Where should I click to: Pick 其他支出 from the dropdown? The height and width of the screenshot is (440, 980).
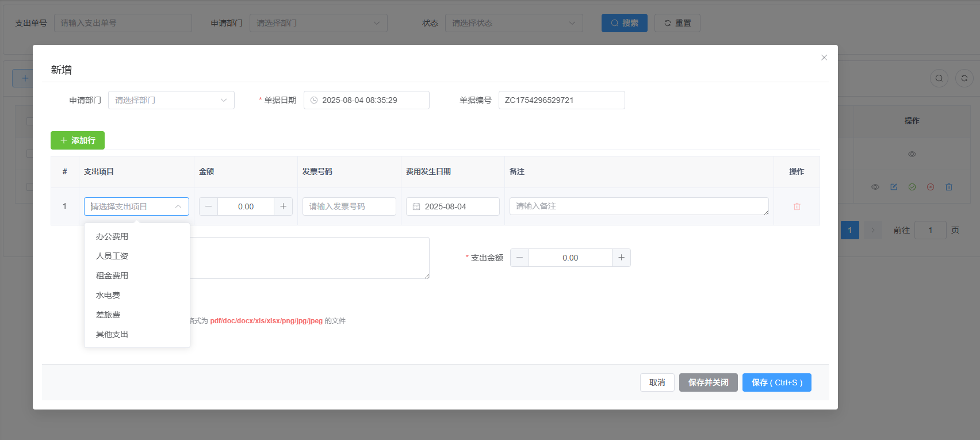(x=112, y=334)
